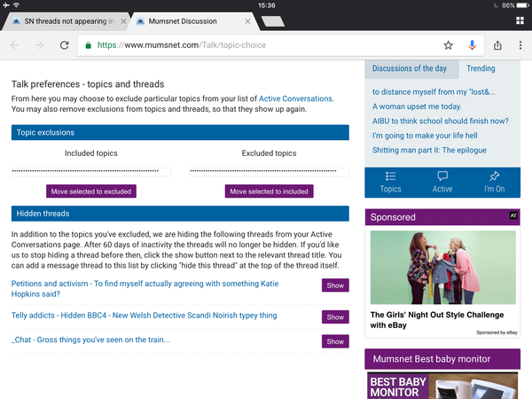Bookmark this page with the star icon
Screen dimensions: 532x399
click(449, 45)
